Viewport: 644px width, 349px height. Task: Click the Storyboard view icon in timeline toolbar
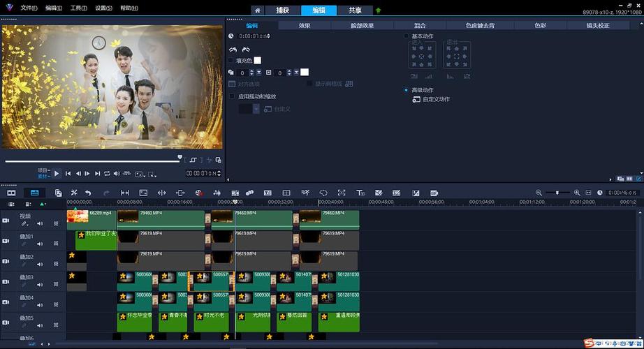tap(11, 193)
